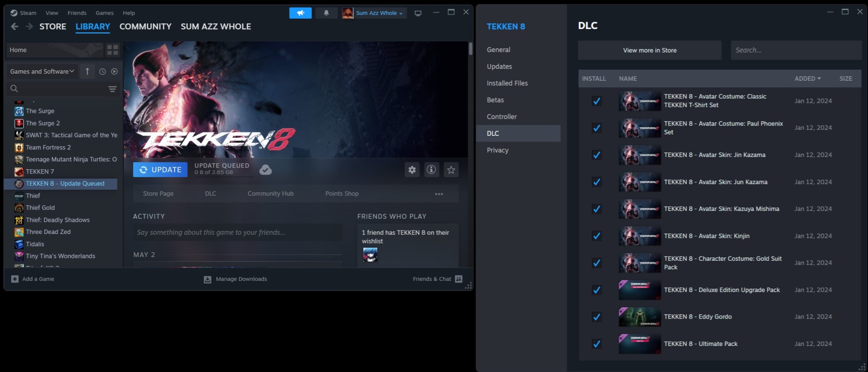Open the notifications bell
This screenshot has width=868, height=372.
click(x=326, y=13)
